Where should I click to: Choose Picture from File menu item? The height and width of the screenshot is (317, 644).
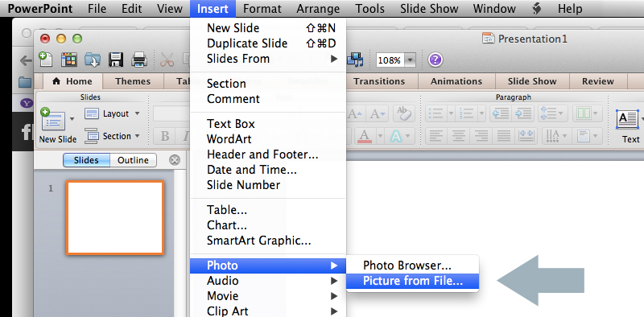pos(412,281)
